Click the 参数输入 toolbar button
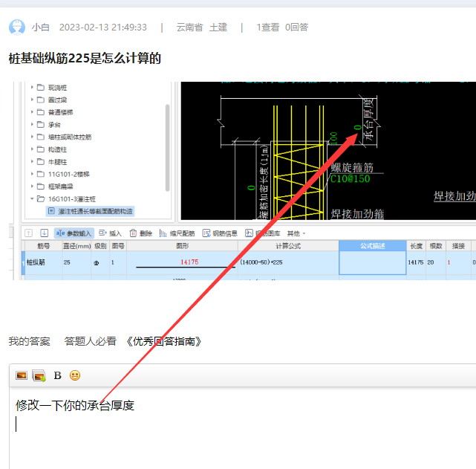This screenshot has width=476, height=469. pos(74,233)
